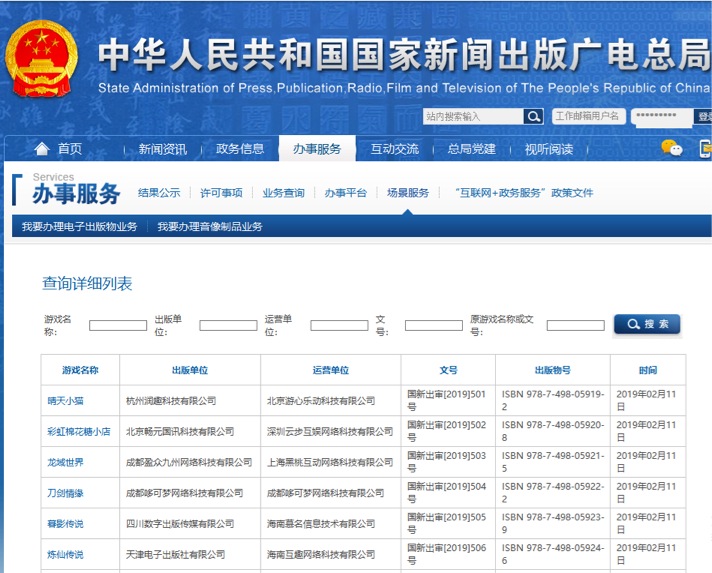Go to 业务查询 submenu
The height and width of the screenshot is (573, 712).
(283, 193)
